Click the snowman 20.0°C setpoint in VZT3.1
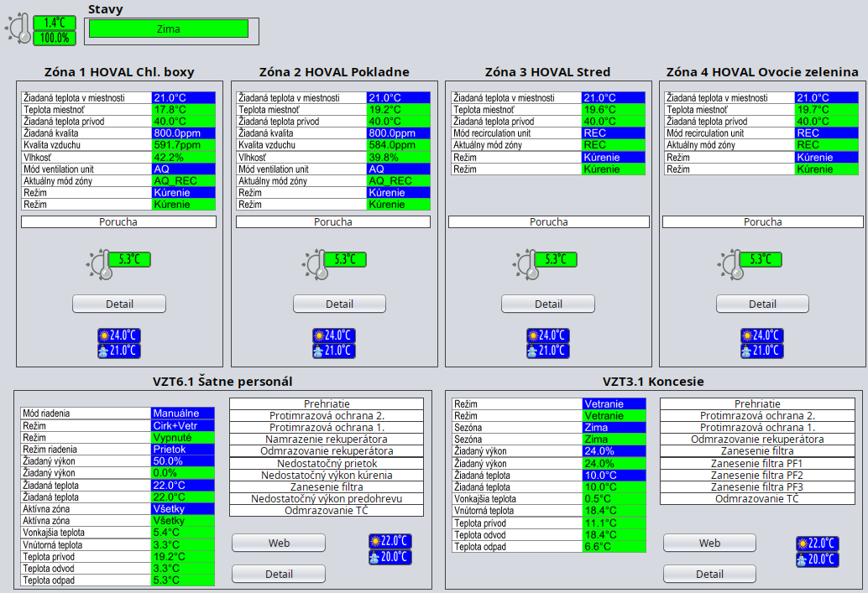This screenshot has height=593, width=868. click(x=818, y=559)
